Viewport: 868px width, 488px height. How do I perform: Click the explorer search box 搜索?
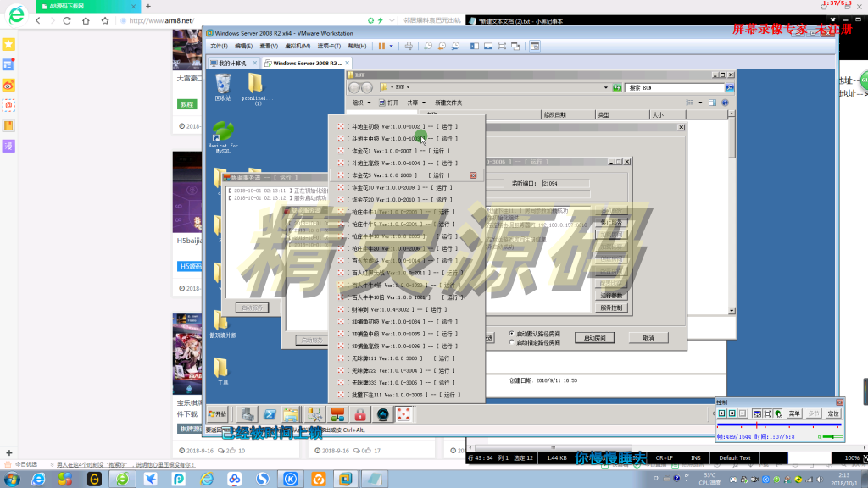(675, 87)
